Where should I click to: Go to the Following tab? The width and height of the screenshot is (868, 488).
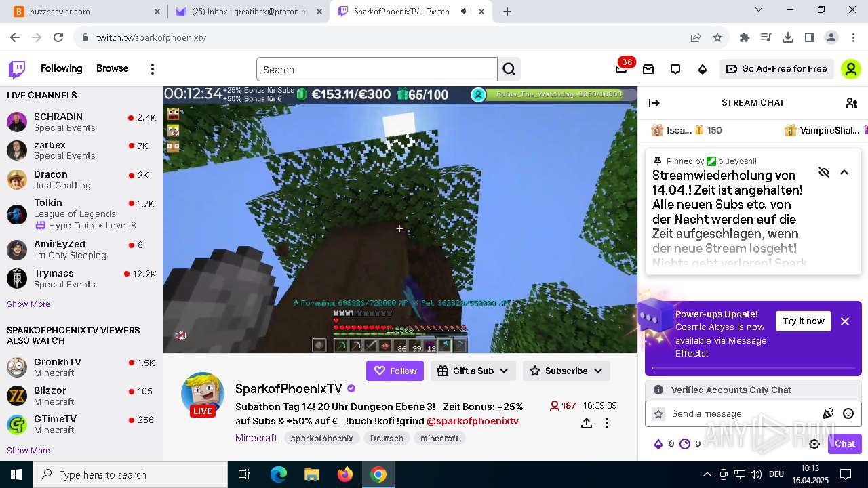(61, 68)
